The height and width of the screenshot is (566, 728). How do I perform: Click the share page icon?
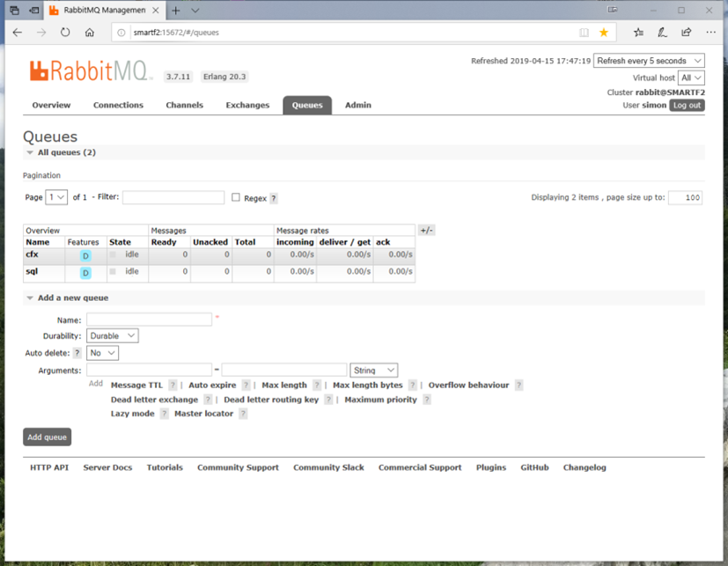pos(687,33)
